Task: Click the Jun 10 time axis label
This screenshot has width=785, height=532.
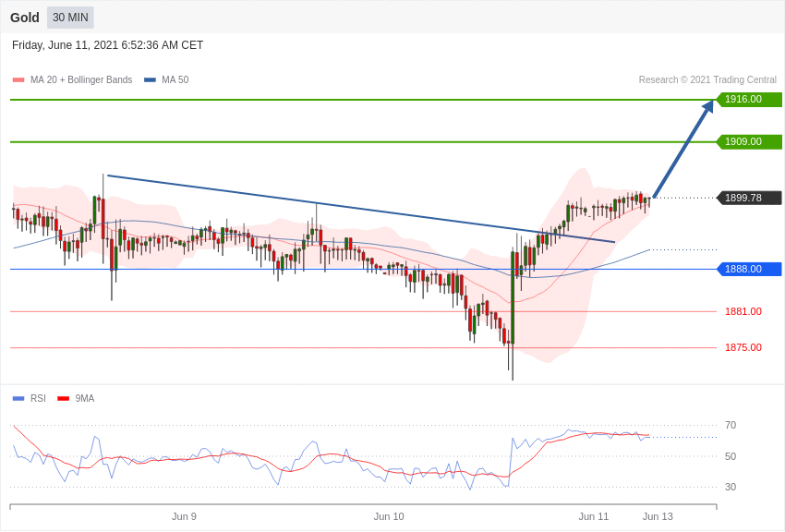Action: (389, 516)
